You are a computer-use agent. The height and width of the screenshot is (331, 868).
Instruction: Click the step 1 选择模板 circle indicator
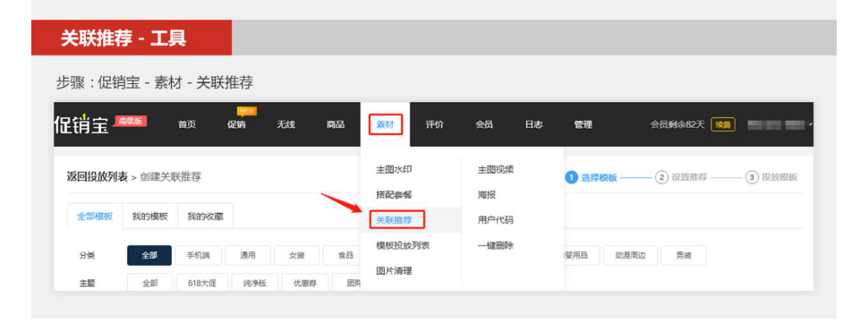tap(571, 178)
